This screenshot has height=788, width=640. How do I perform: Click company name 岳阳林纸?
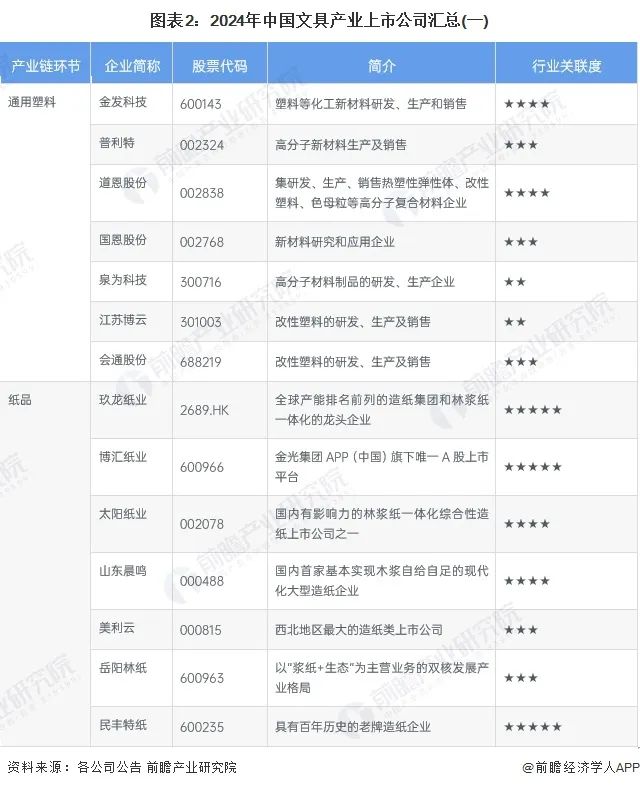(123, 668)
